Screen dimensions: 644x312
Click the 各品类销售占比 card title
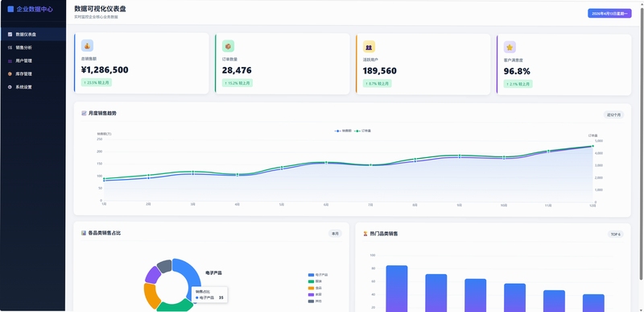point(105,233)
